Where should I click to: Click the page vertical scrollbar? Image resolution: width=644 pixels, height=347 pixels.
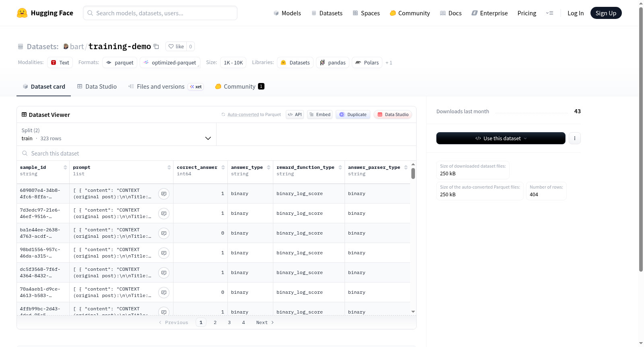(641, 139)
